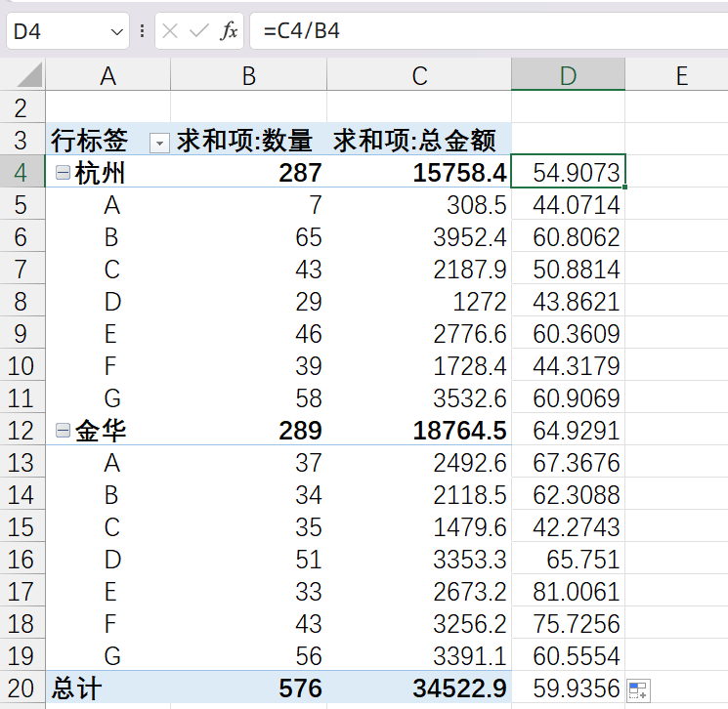Image resolution: width=728 pixels, height=709 pixels.
Task: Click cell showing 44.0714
Action: 569,204
